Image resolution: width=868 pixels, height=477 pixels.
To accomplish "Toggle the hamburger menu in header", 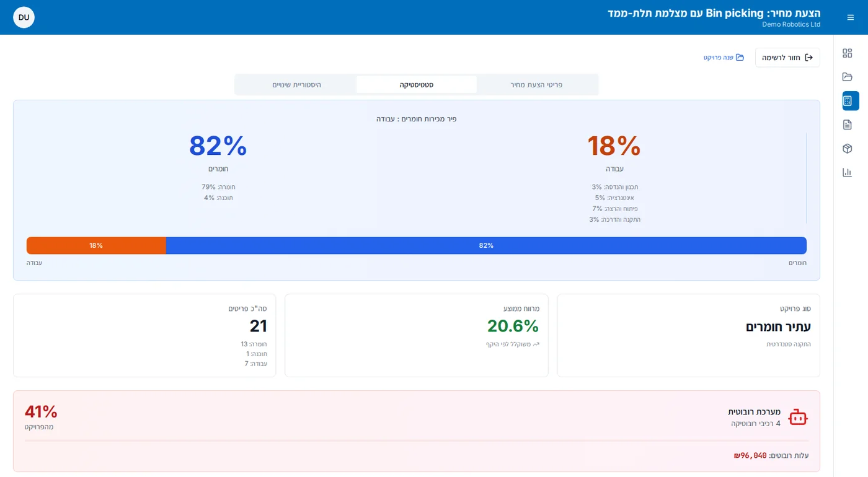I will [851, 17].
